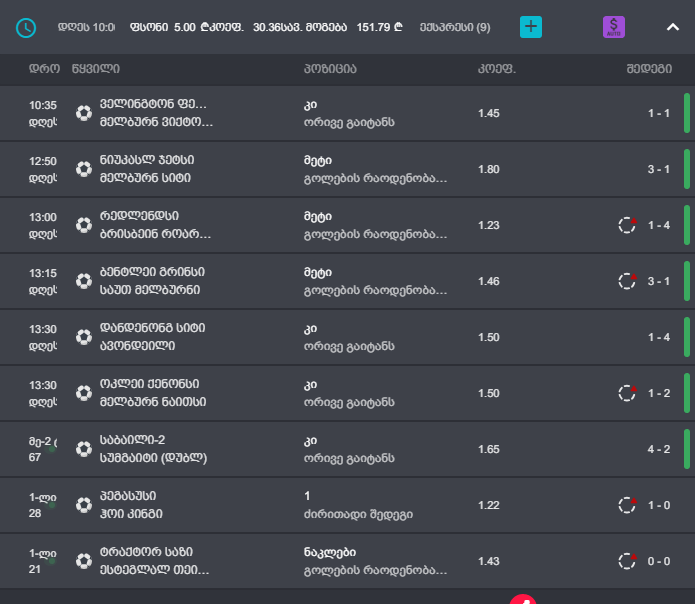The height and width of the screenshot is (604, 695).
Task: Click odds value 1.80
Action: point(489,169)
